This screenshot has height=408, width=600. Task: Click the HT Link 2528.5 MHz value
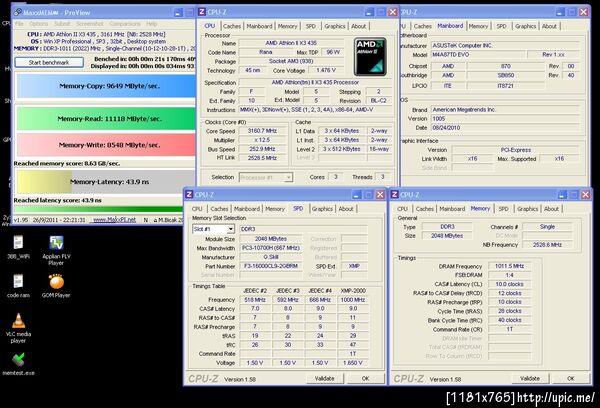tap(262, 158)
